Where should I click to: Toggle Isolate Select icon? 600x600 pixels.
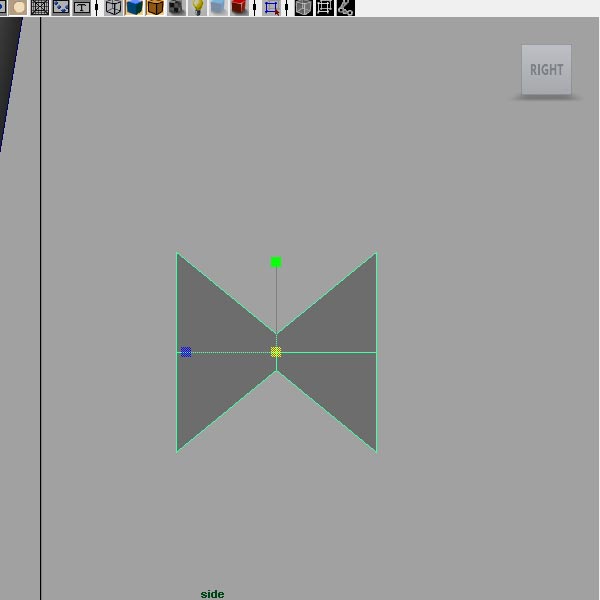point(271,7)
